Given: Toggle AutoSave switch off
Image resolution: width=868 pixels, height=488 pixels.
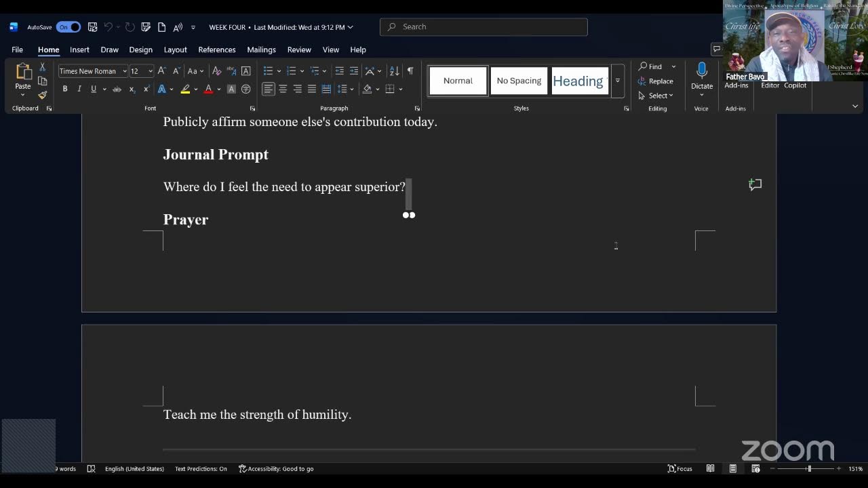Looking at the screenshot, I should (x=68, y=27).
